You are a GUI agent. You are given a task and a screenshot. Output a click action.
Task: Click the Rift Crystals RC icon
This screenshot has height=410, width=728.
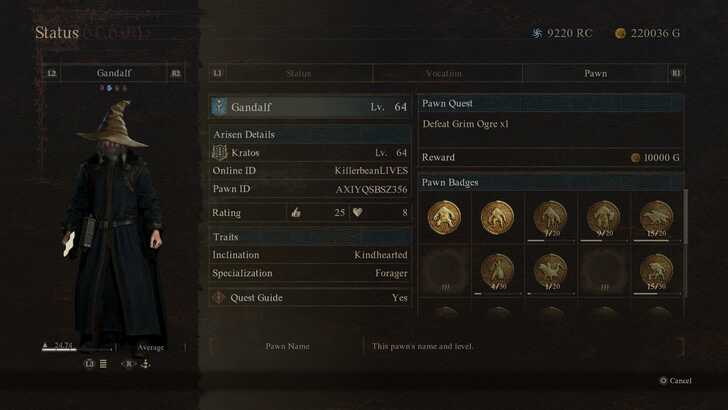click(537, 33)
